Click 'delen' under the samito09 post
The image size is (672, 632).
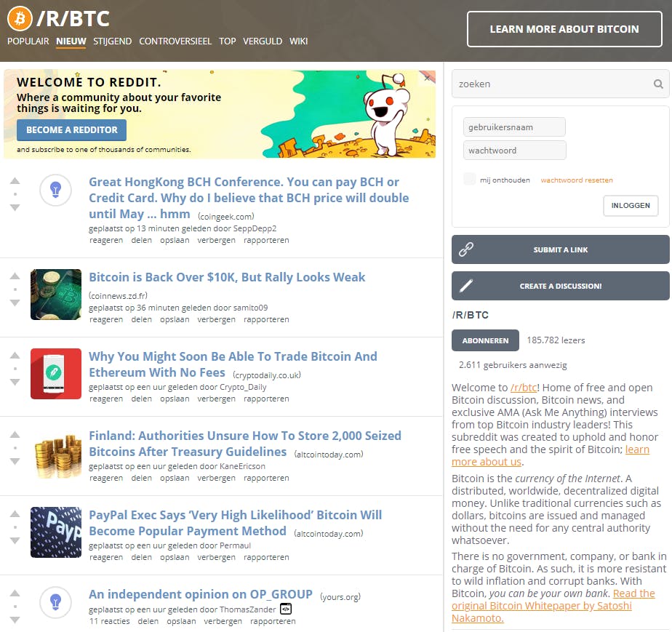coord(141,320)
